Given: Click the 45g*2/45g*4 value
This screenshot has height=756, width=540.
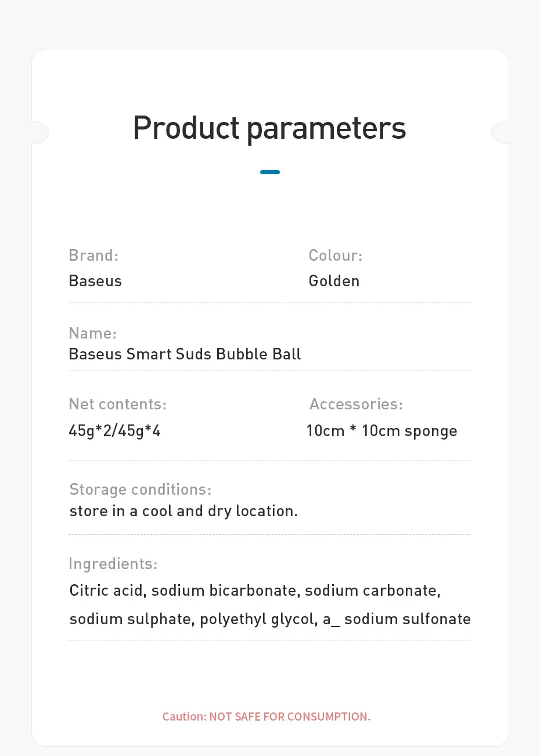Looking at the screenshot, I should click(x=114, y=431).
